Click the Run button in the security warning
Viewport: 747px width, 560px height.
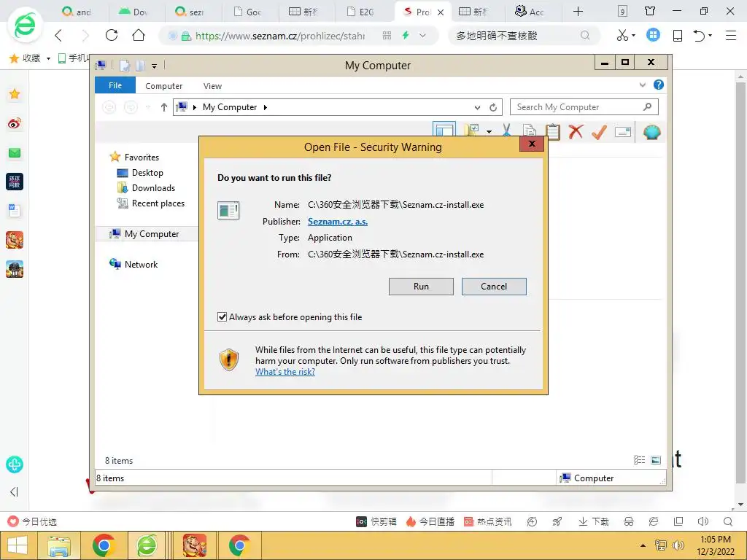pos(421,286)
